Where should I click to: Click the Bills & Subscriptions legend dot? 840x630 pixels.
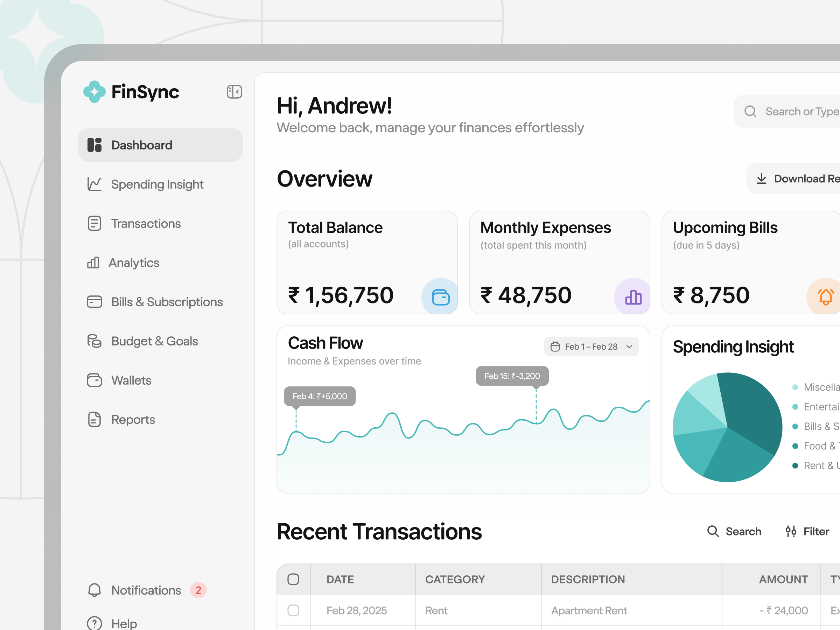(x=795, y=426)
